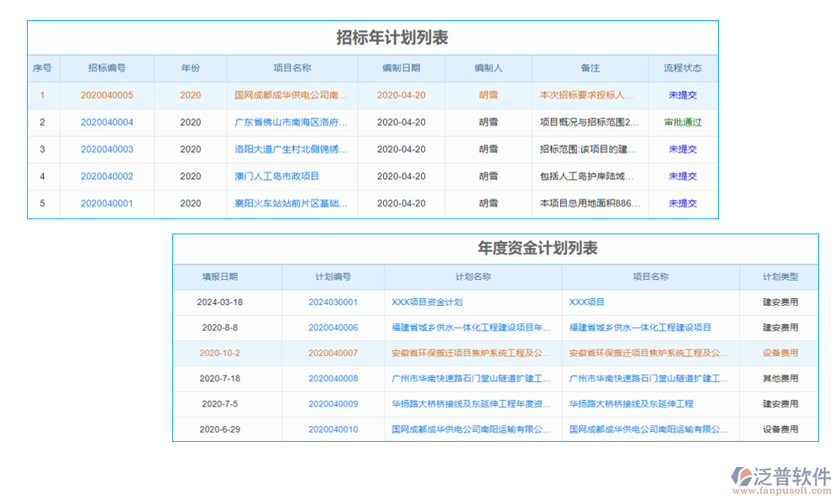The width and height of the screenshot is (840, 504).
Task: Select the highlighted 2020-10-2 row
Action: point(220,353)
